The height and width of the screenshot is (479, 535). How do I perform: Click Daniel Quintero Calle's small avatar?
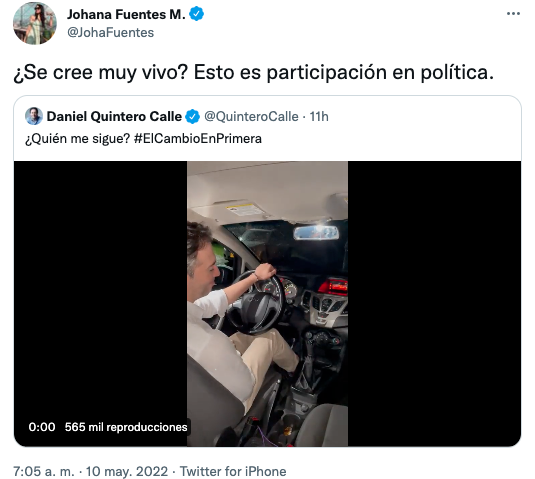[34, 116]
